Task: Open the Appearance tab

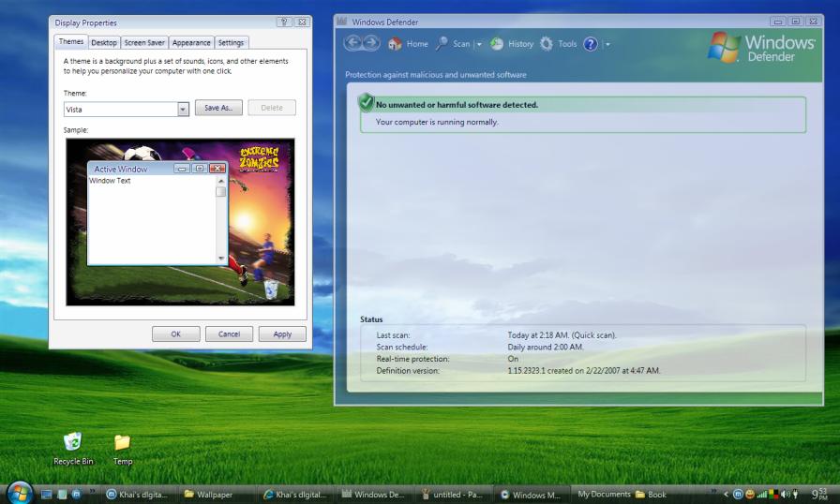Action: [x=191, y=42]
